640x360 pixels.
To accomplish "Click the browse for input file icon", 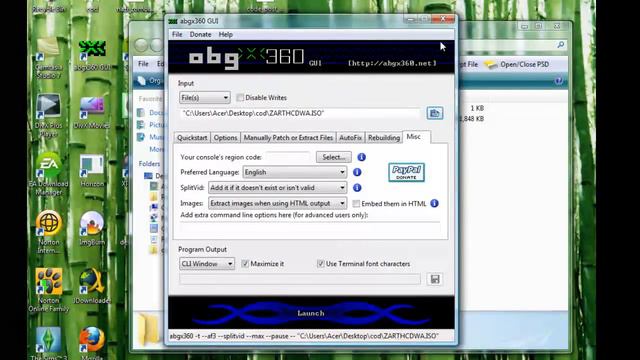I will [x=435, y=113].
